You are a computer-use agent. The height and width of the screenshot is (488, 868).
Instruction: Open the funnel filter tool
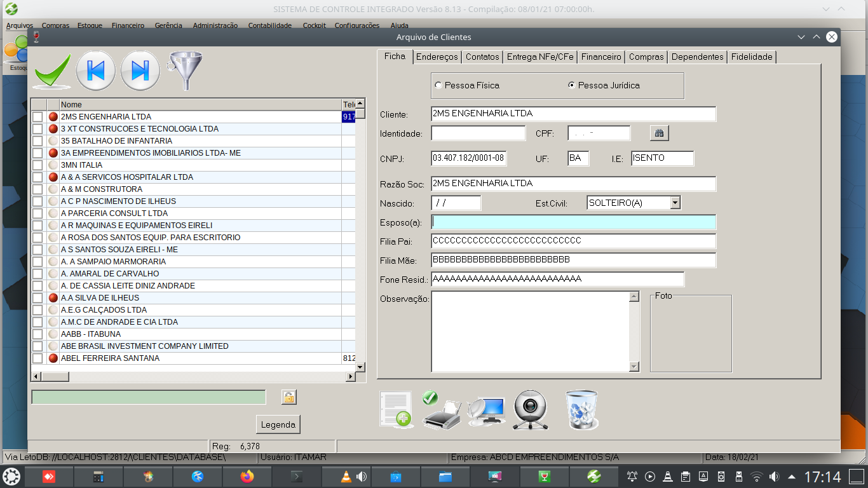[184, 70]
